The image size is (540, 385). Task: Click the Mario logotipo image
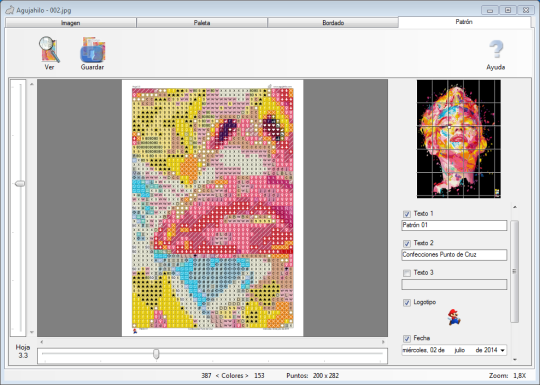click(454, 317)
